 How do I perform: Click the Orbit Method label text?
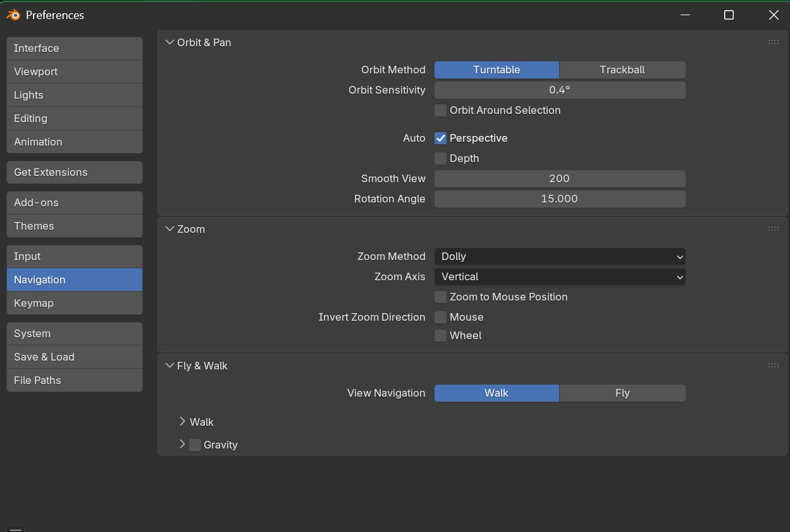393,70
